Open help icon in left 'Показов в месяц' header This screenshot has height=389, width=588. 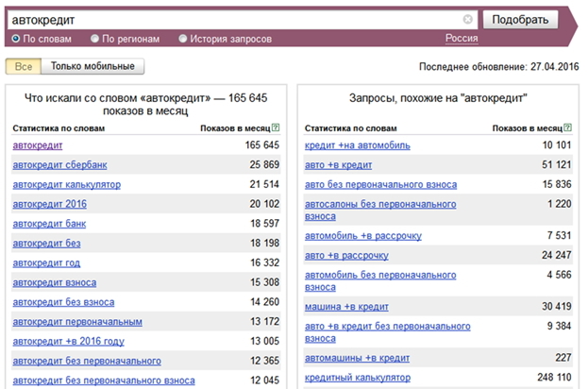[x=276, y=127]
